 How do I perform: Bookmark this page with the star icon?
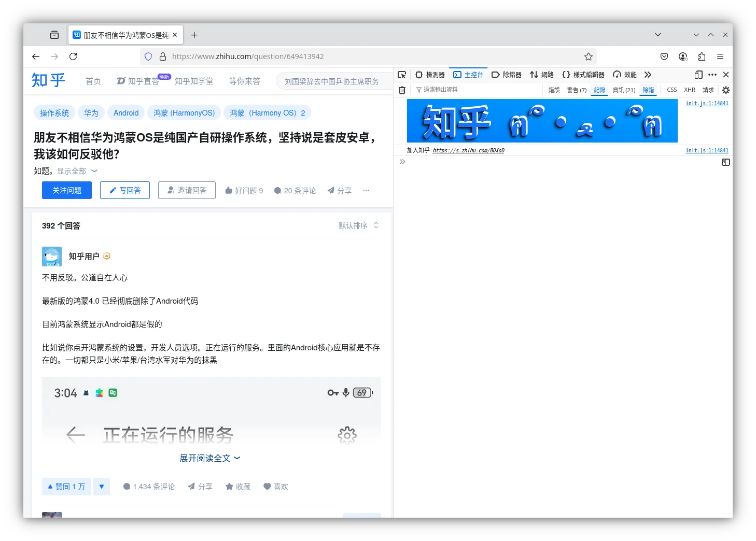click(589, 56)
